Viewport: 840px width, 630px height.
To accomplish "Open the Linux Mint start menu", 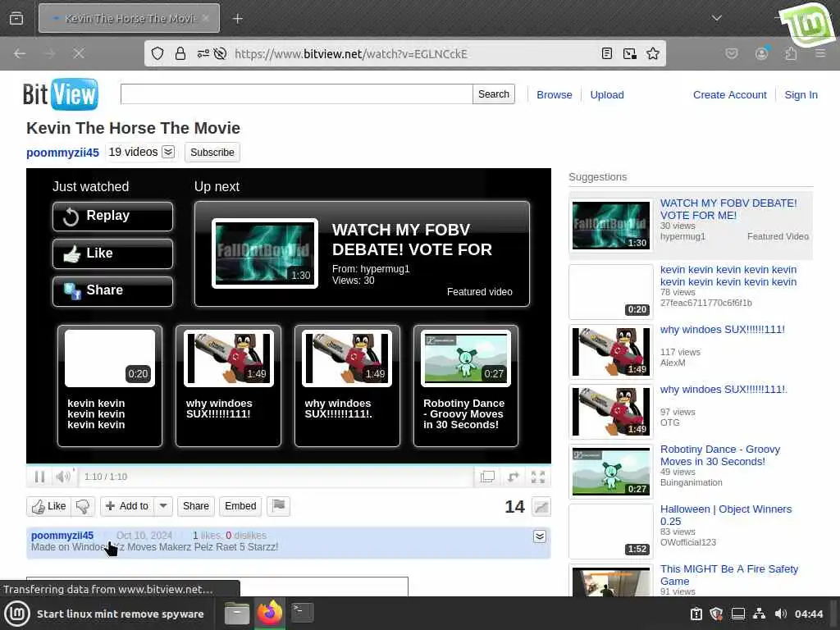I will (x=18, y=614).
